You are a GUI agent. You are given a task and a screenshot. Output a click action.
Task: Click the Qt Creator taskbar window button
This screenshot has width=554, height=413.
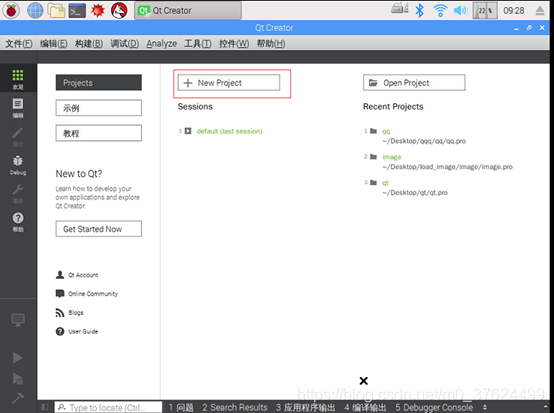(188, 11)
